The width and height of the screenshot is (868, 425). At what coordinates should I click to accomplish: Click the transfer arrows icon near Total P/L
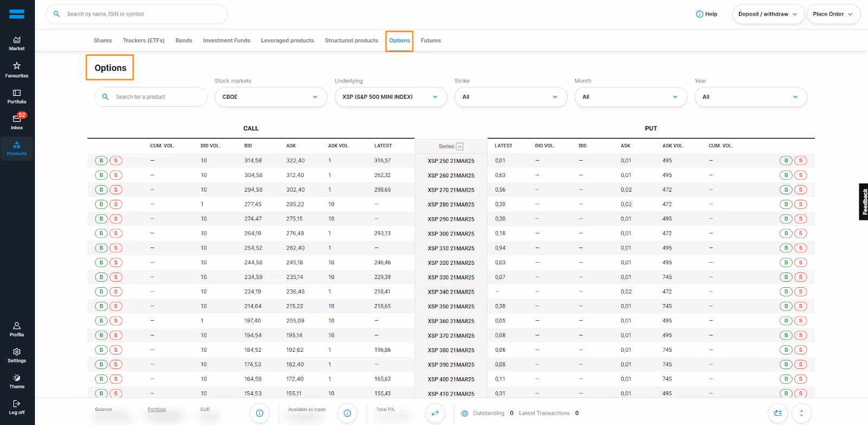coord(435,413)
